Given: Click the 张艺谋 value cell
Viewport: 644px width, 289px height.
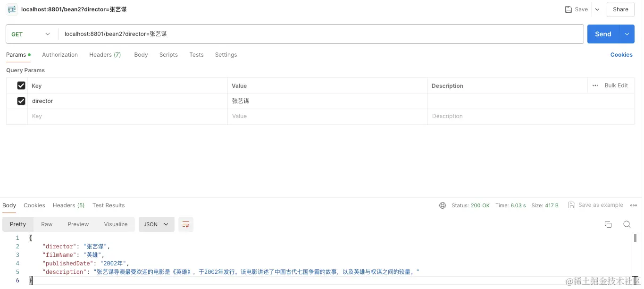Looking at the screenshot, I should coord(327,101).
